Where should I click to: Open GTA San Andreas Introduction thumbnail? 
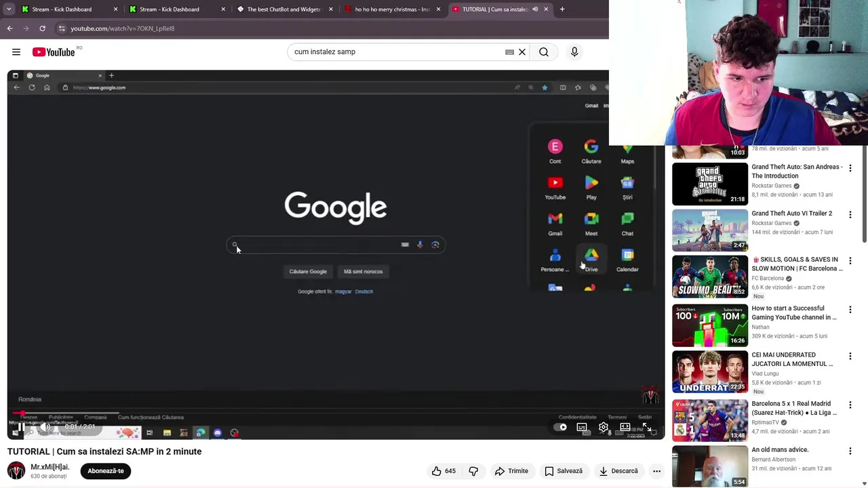click(x=710, y=184)
